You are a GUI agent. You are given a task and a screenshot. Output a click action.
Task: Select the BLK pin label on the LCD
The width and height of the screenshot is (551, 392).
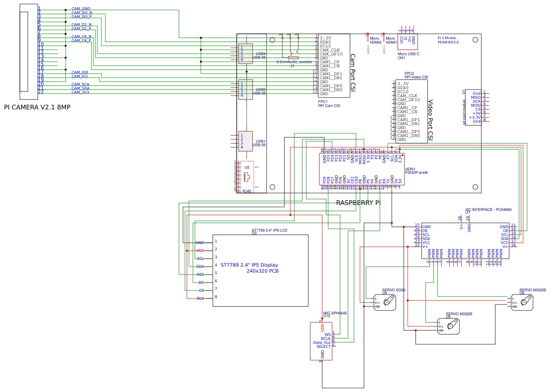pos(201,298)
